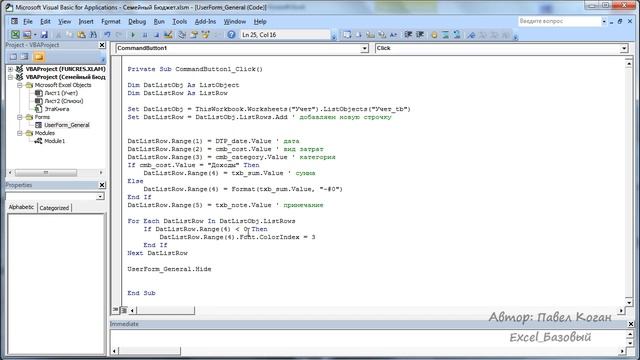Open the Edit menu
The image size is (640, 360).
click(45, 21)
